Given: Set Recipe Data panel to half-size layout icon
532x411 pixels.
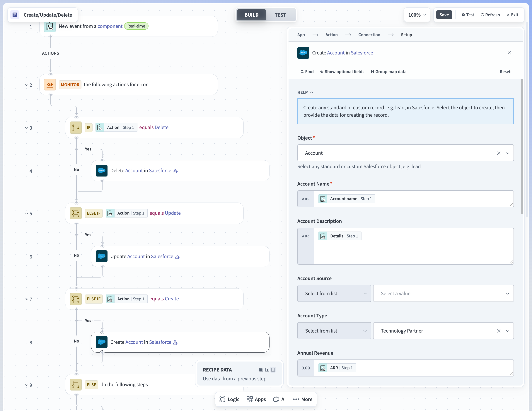Looking at the screenshot, I should (x=267, y=370).
